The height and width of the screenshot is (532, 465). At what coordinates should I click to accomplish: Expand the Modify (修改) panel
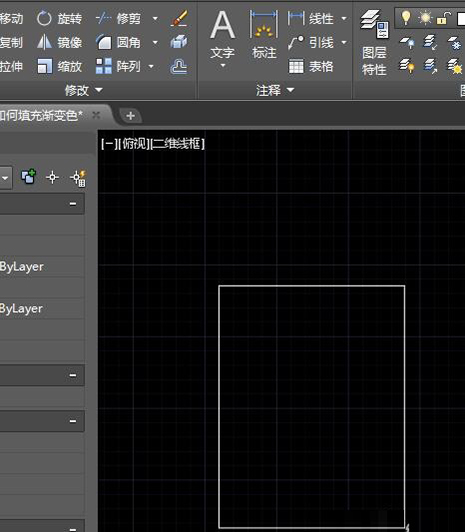pos(83,90)
